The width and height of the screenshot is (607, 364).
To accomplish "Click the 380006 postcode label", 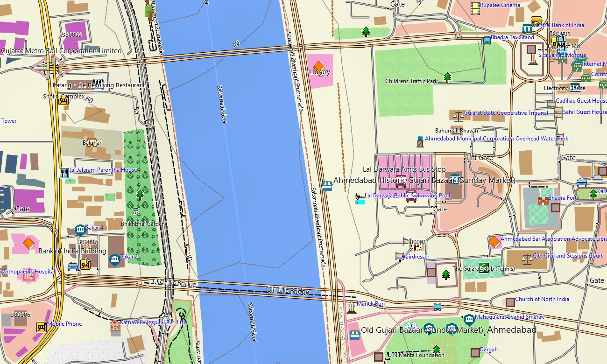I will [x=21, y=315].
